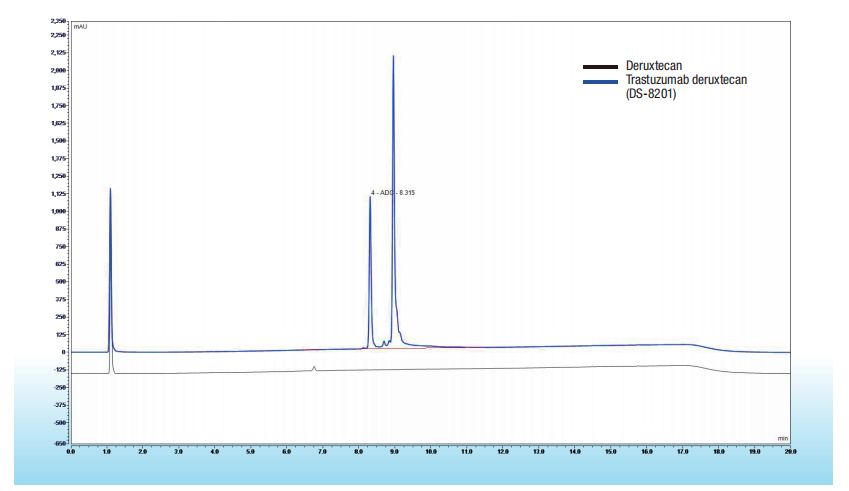Click the mAU y-axis unit label
Screen dimensions: 849x491
tap(80, 26)
